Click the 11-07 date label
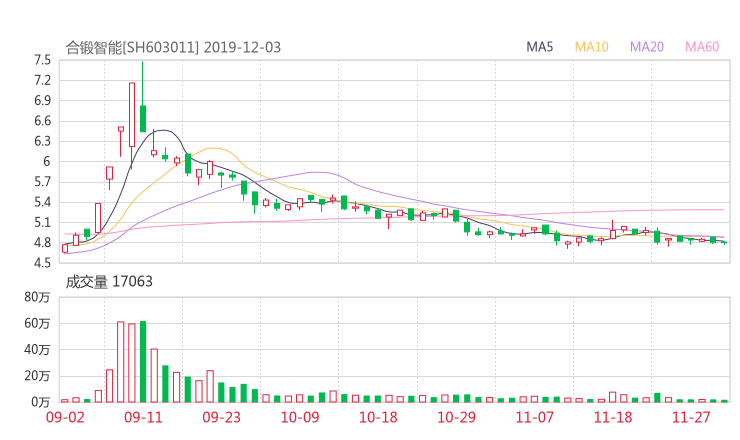 click(x=534, y=417)
